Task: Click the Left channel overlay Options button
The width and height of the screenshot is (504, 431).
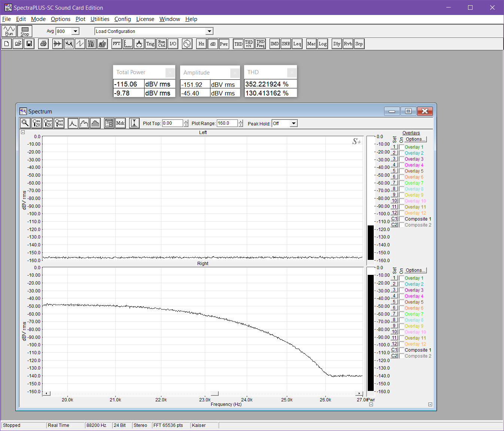Action: click(x=415, y=139)
